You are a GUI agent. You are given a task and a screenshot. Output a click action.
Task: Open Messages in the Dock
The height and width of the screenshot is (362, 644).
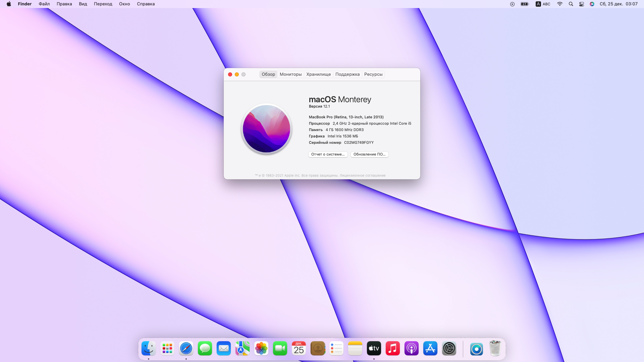[x=205, y=349]
